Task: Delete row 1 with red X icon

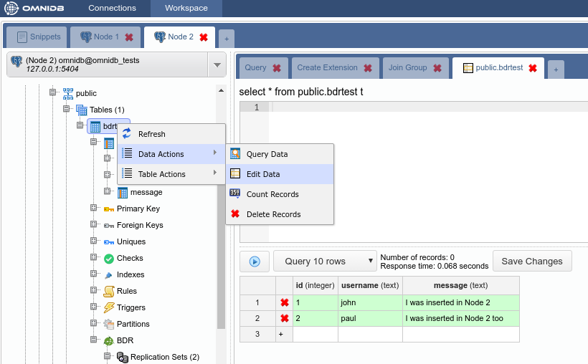Action: click(x=284, y=302)
